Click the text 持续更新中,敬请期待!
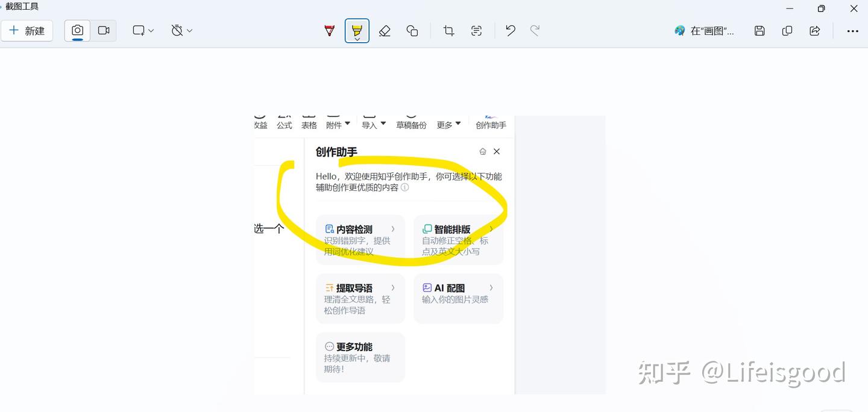The height and width of the screenshot is (412, 868). click(x=357, y=363)
